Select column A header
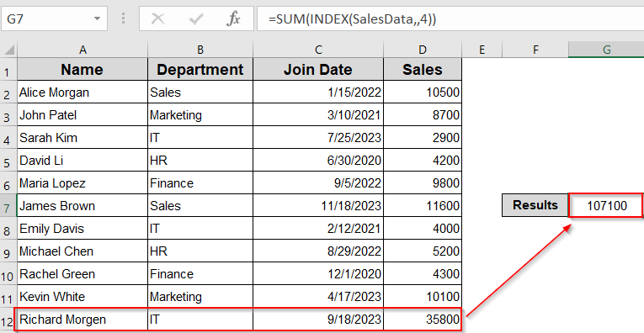This screenshot has height=333, width=644. 82,50
